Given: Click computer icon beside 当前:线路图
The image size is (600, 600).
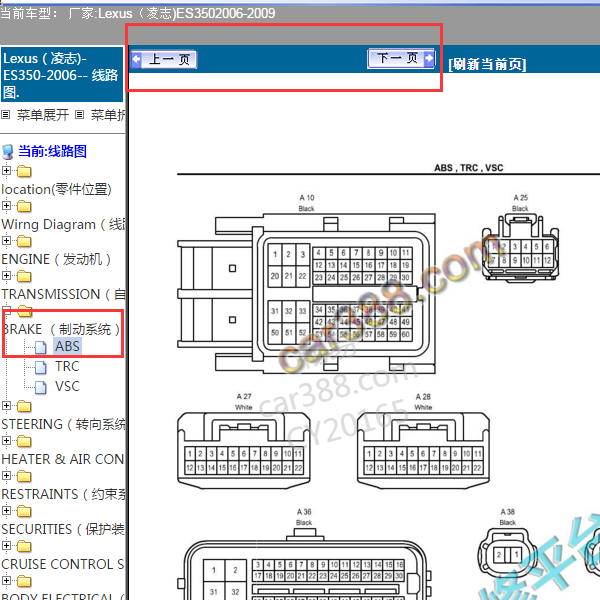Looking at the screenshot, I should coord(8,152).
